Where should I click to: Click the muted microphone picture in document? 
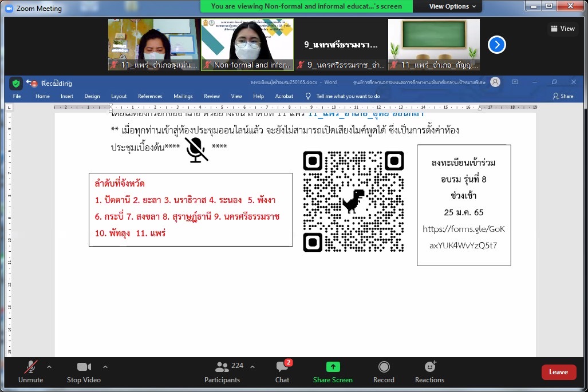point(196,149)
